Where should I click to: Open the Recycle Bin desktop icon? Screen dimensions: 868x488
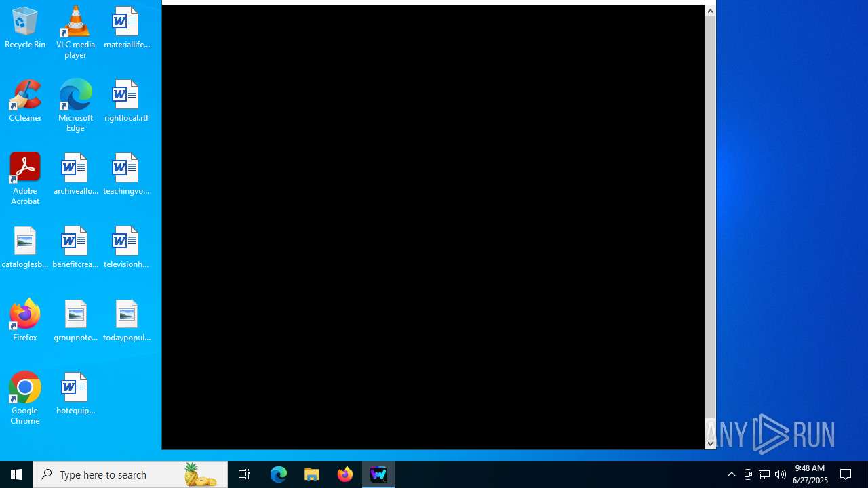click(x=25, y=28)
